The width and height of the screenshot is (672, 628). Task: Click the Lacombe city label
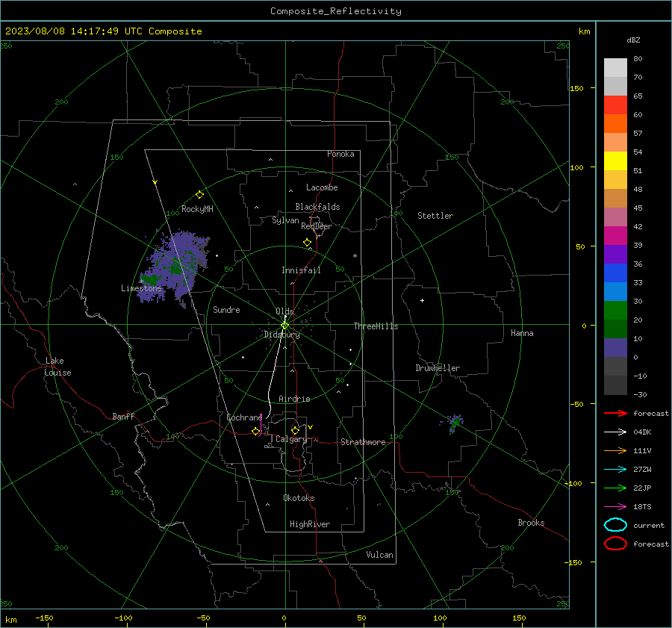pos(322,187)
